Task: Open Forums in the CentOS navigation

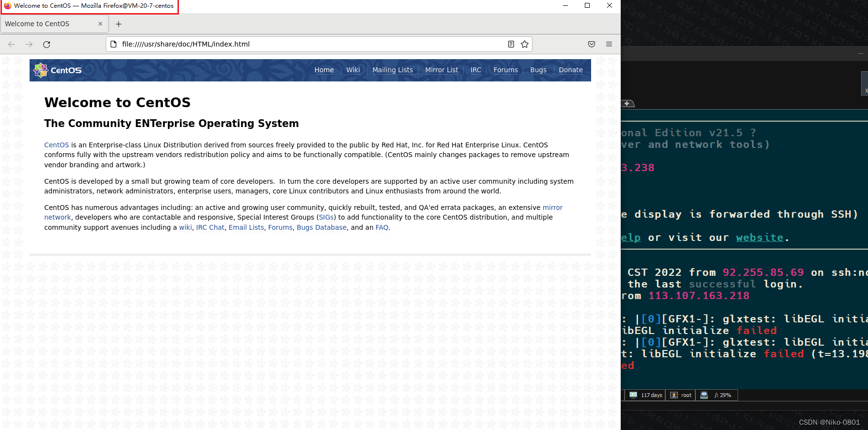Action: pyautogui.click(x=505, y=70)
